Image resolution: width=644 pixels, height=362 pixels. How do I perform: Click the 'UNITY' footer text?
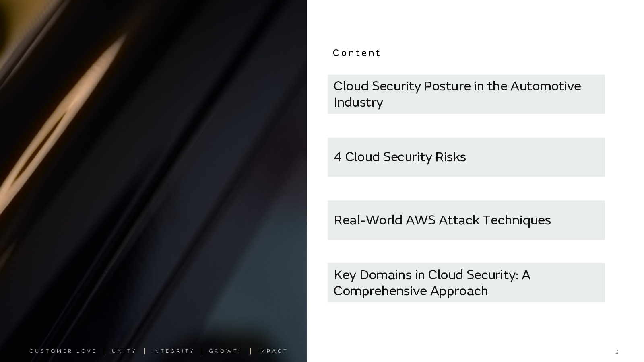[124, 351]
